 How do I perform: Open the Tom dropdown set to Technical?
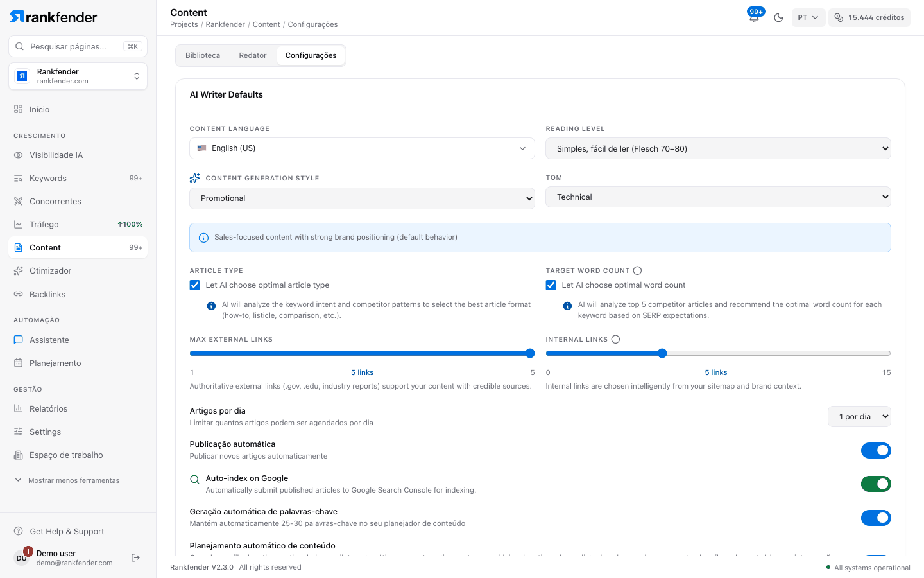(718, 197)
